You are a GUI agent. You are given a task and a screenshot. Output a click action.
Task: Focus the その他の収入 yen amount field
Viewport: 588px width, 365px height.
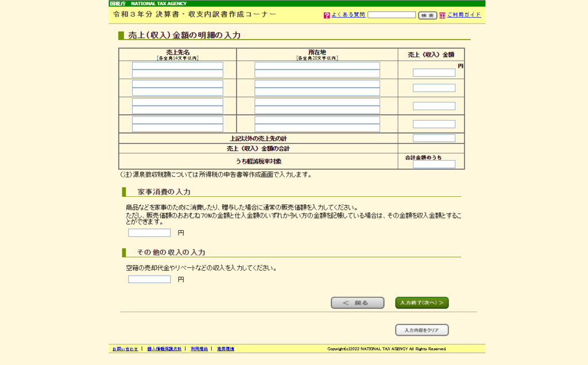tap(149, 279)
